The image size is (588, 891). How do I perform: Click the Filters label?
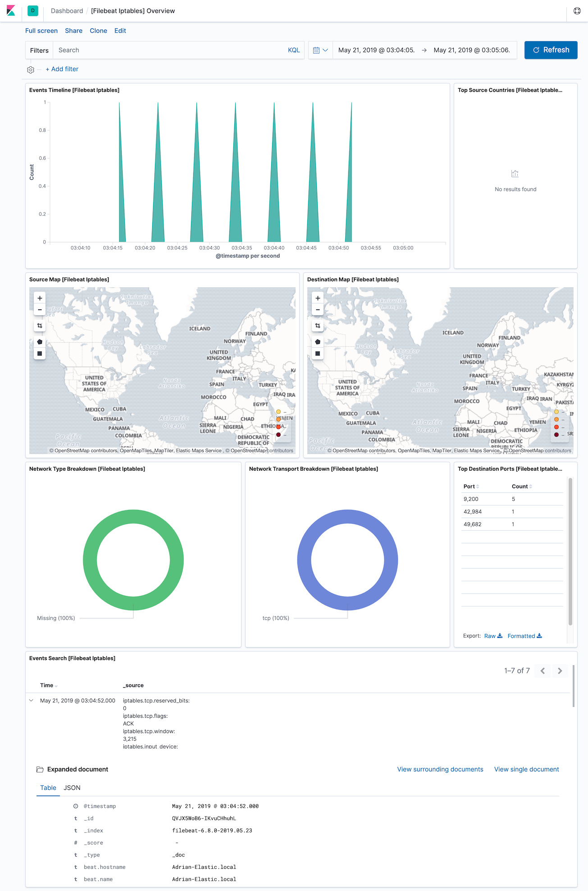(39, 51)
